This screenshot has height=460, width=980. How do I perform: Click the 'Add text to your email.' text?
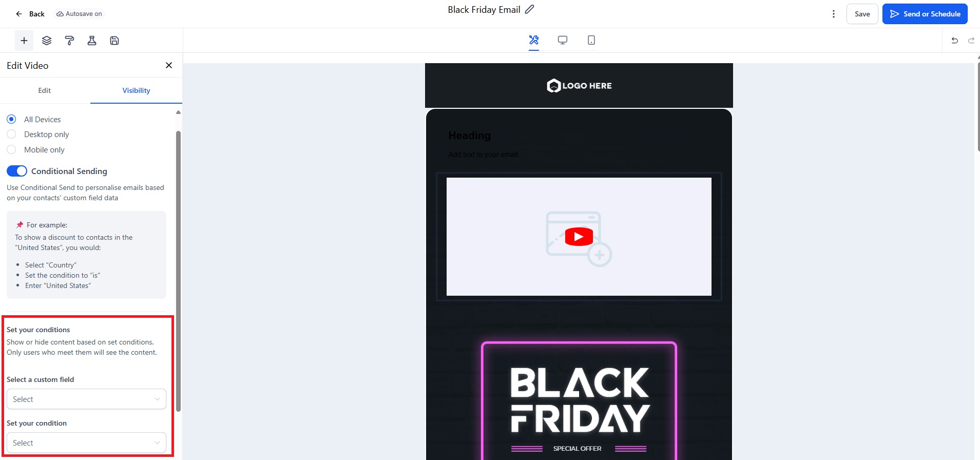click(484, 155)
